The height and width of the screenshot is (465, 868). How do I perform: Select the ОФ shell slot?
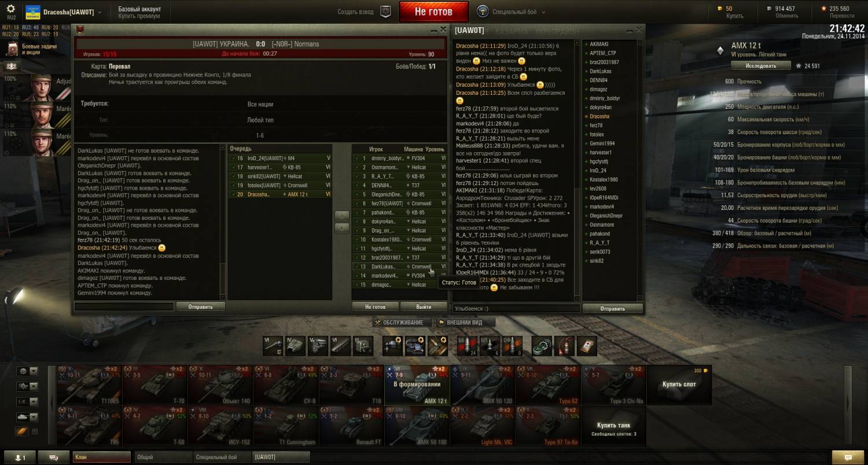[512, 346]
